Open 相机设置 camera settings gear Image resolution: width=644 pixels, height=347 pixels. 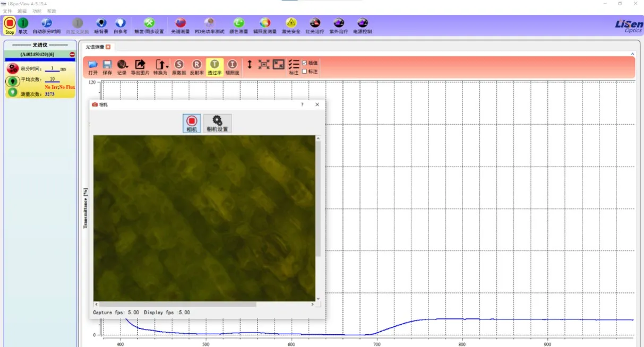217,123
